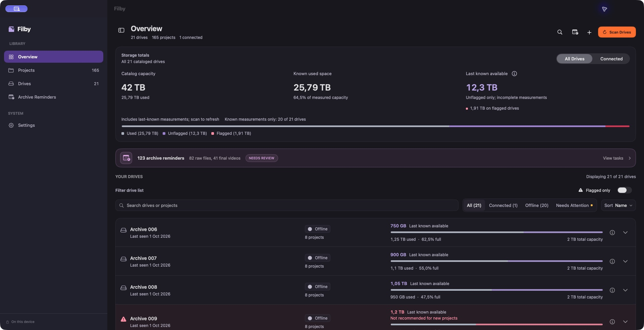Click the 'Used (25,79 TB)' legend entry

(x=140, y=133)
